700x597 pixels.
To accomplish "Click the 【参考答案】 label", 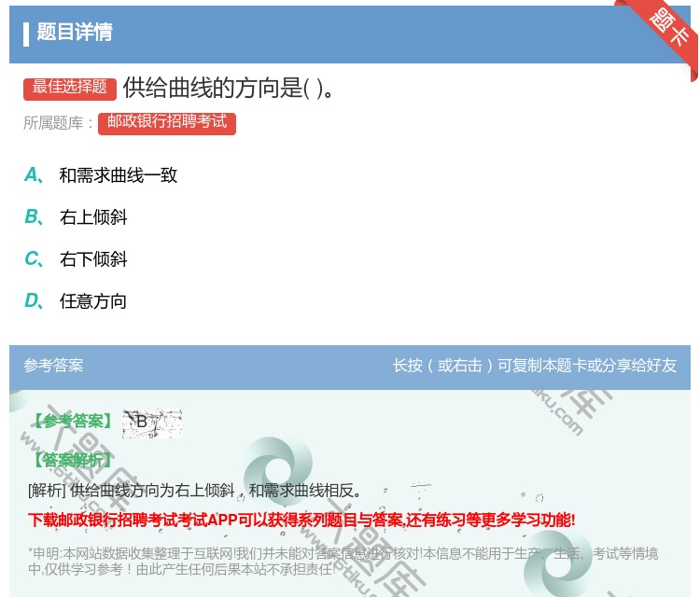I will point(73,421).
